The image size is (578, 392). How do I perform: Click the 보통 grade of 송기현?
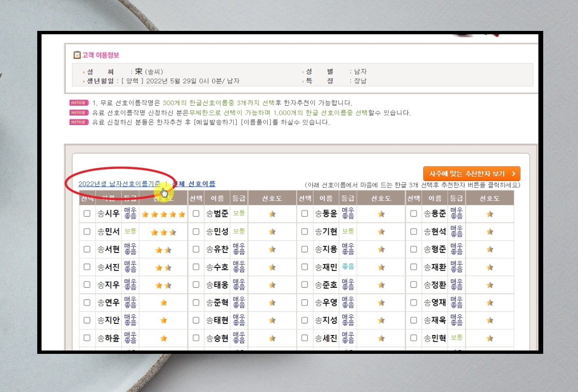pos(347,231)
